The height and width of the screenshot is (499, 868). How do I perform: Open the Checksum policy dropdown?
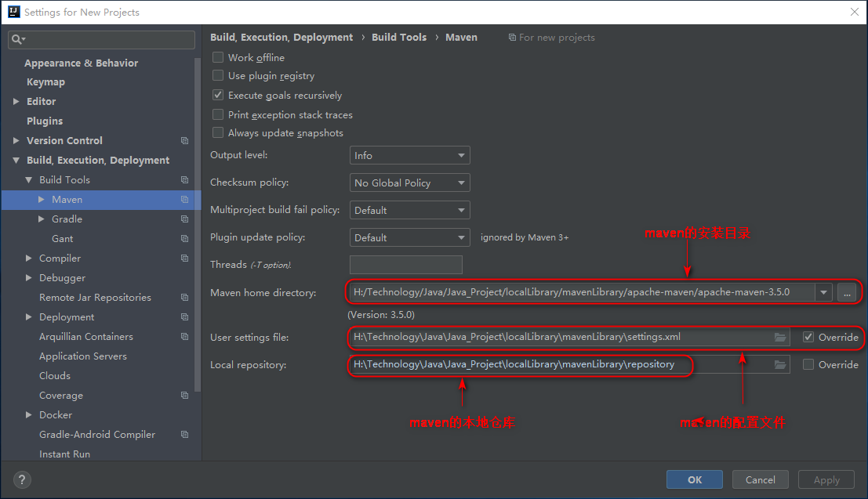pyautogui.click(x=409, y=183)
